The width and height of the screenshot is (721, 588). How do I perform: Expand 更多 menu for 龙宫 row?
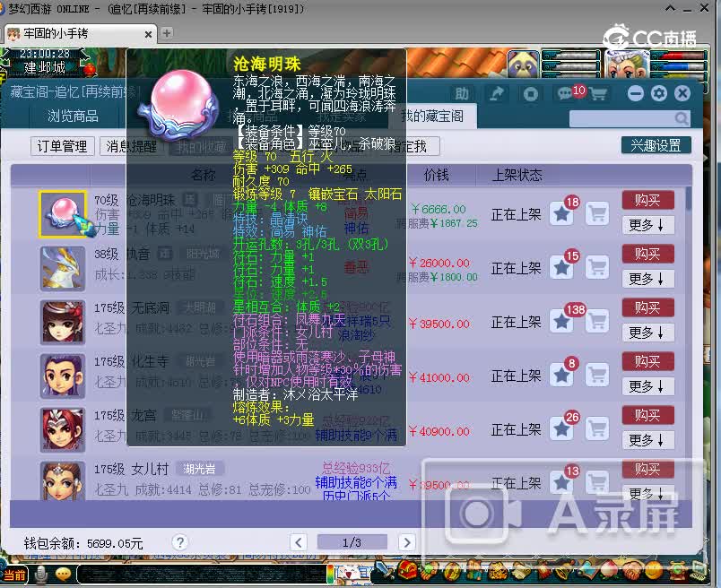647,440
